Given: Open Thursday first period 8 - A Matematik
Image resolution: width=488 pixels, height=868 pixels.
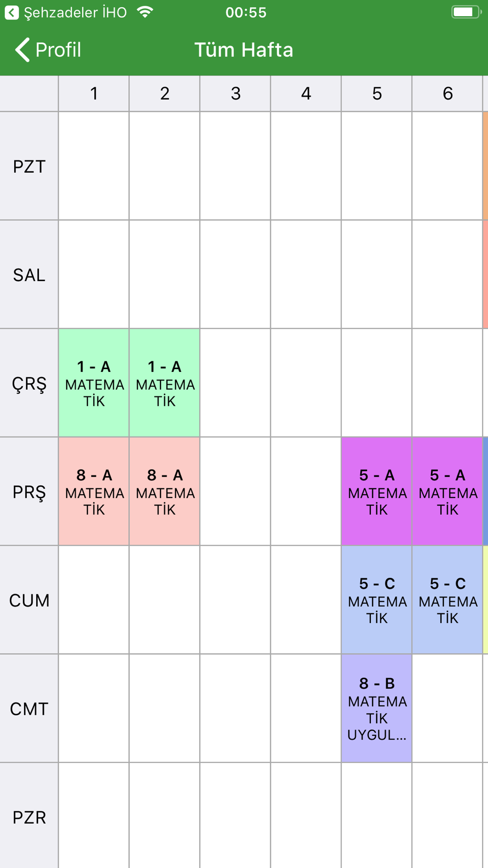Looking at the screenshot, I should (94, 491).
